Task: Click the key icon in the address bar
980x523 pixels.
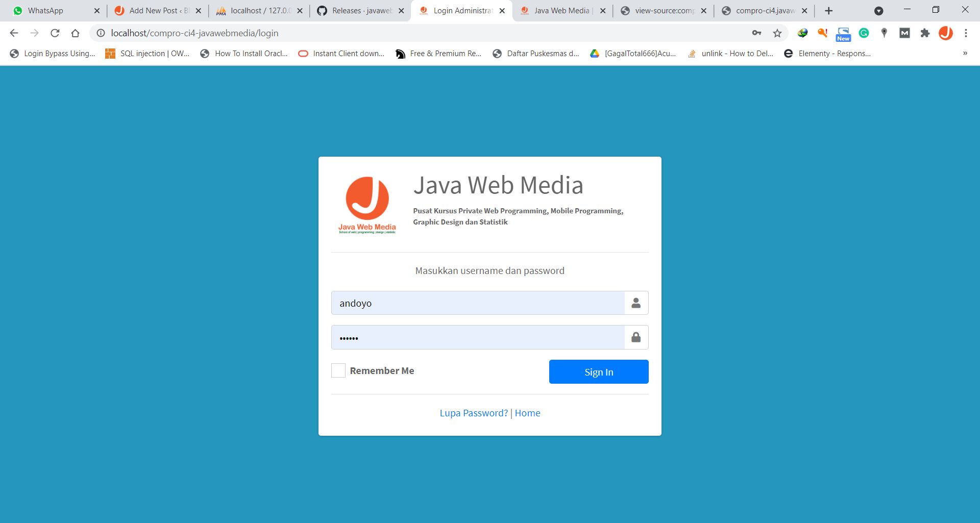Action: coord(756,33)
